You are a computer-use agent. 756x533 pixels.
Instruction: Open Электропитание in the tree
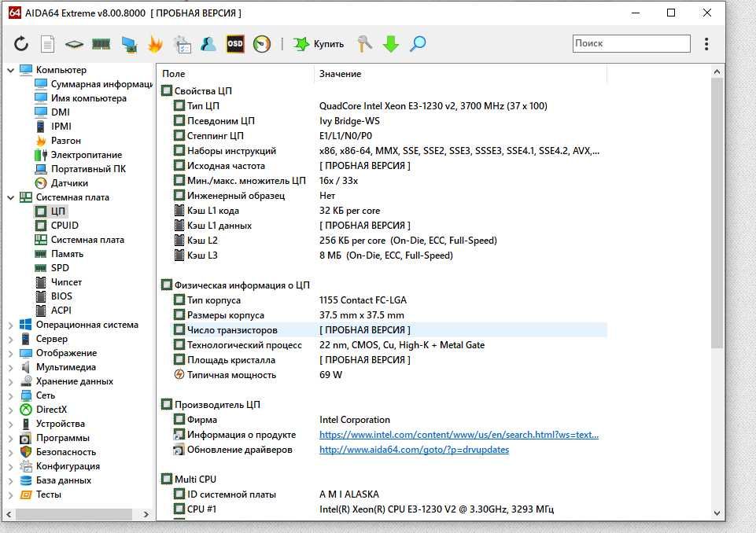(x=78, y=155)
